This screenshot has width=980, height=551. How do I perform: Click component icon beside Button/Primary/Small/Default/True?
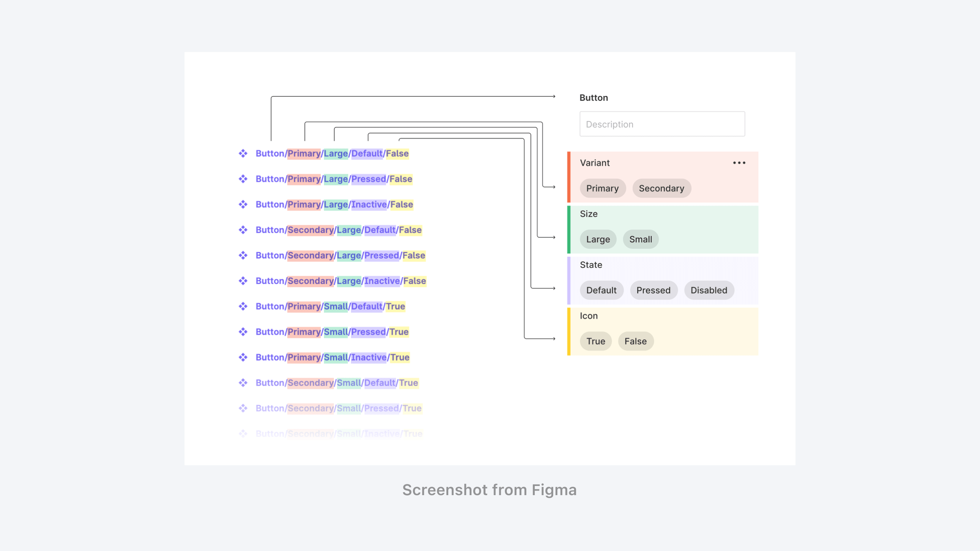(243, 306)
